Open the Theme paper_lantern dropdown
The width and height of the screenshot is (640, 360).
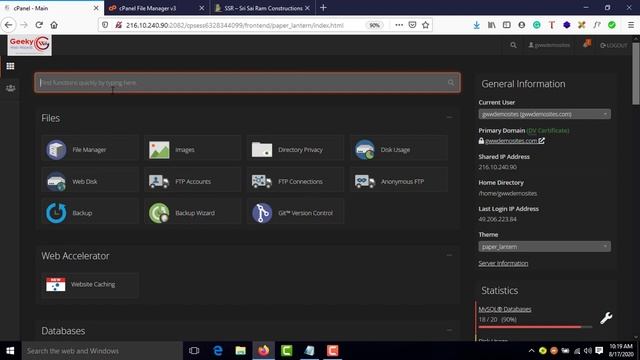[544, 247]
